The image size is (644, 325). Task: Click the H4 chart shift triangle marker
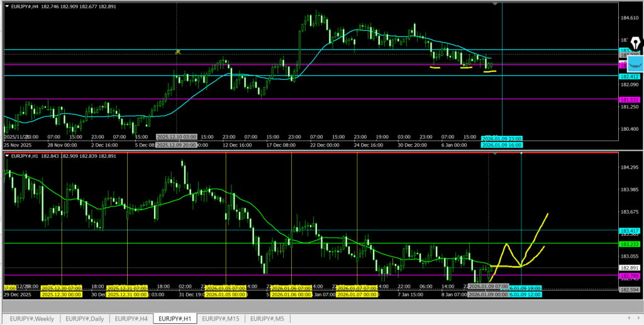click(x=496, y=4)
